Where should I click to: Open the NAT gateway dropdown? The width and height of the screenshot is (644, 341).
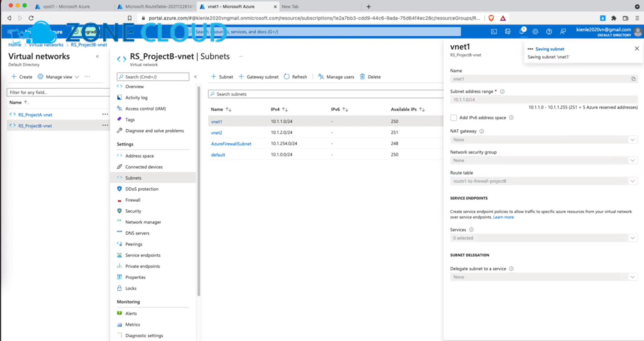(x=633, y=139)
